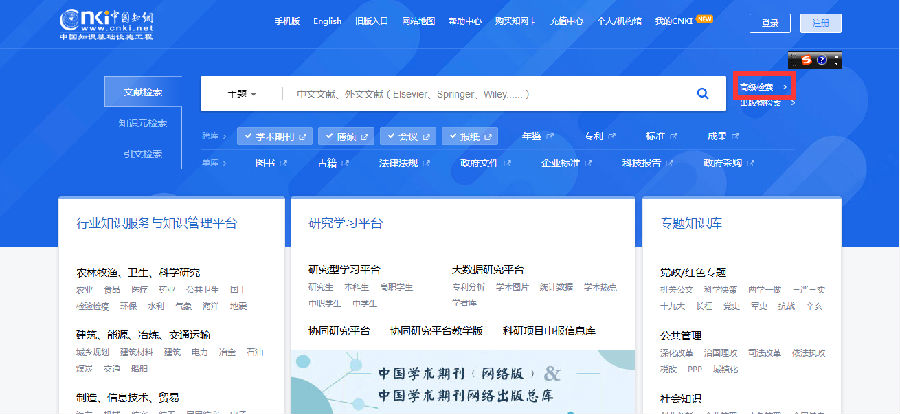This screenshot has height=414, width=900.
Task: Select the 成果 cross-database option
Action: [717, 136]
